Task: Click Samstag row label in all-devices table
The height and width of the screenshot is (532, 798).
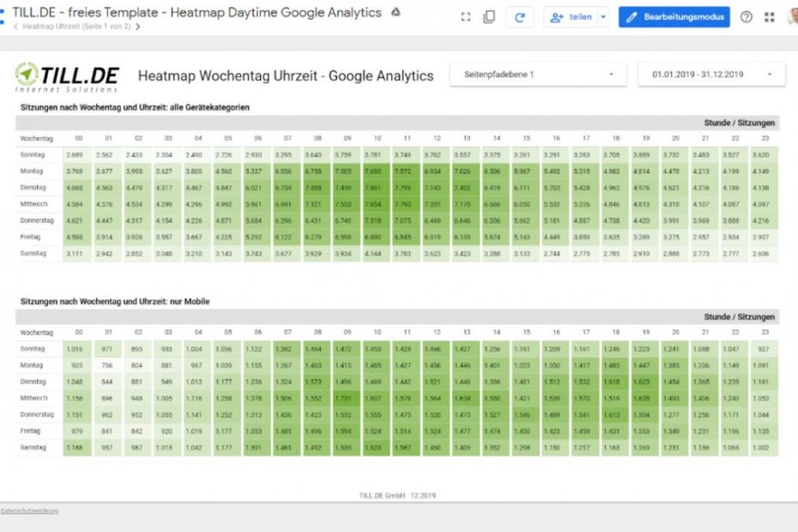Action: pyautogui.click(x=33, y=253)
